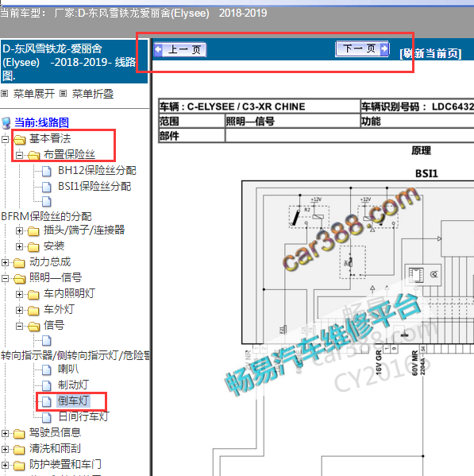
Task: Open the 日间行车灯 wiring diagram
Action: 83,416
